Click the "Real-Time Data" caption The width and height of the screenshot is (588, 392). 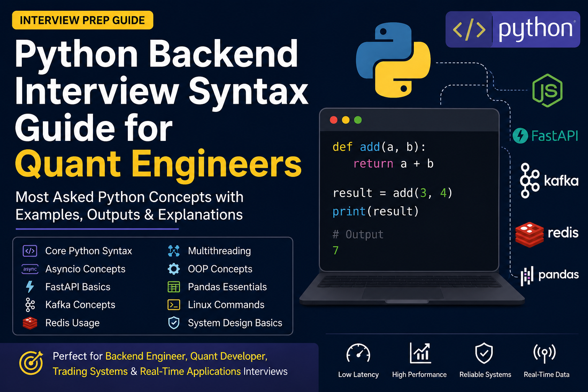point(546,374)
